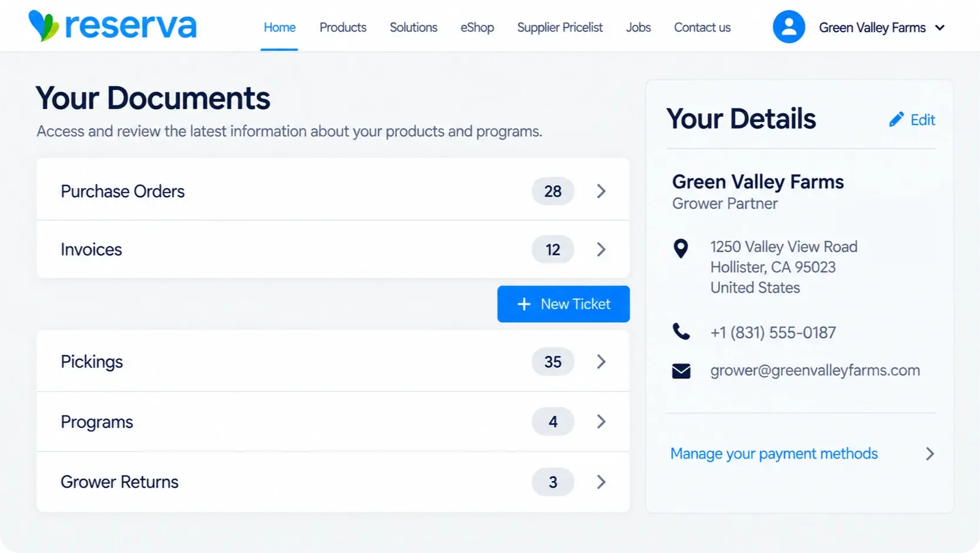Click the 12 count badge
Viewport: 980px width, 553px height.
[553, 249]
